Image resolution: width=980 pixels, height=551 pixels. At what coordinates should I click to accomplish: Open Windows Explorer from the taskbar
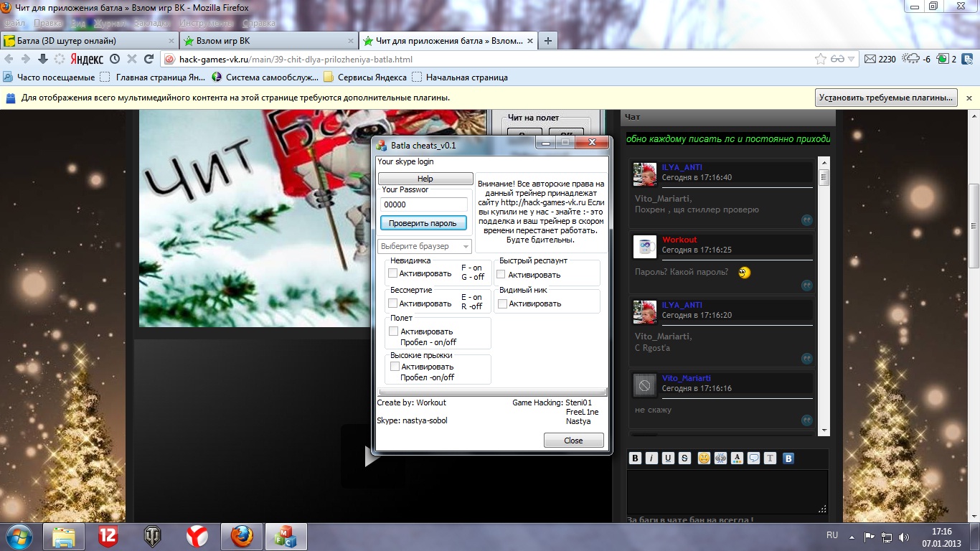point(65,536)
